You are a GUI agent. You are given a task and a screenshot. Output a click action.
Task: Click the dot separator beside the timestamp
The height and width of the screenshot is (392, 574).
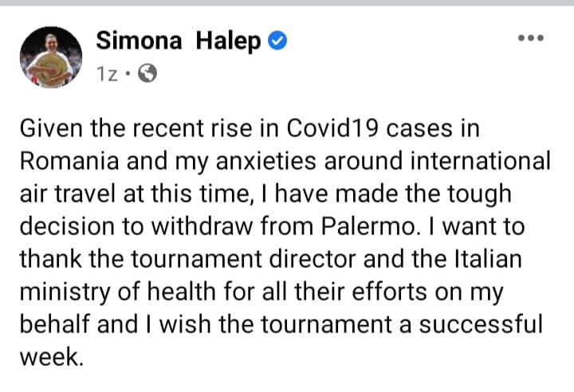[x=128, y=73]
